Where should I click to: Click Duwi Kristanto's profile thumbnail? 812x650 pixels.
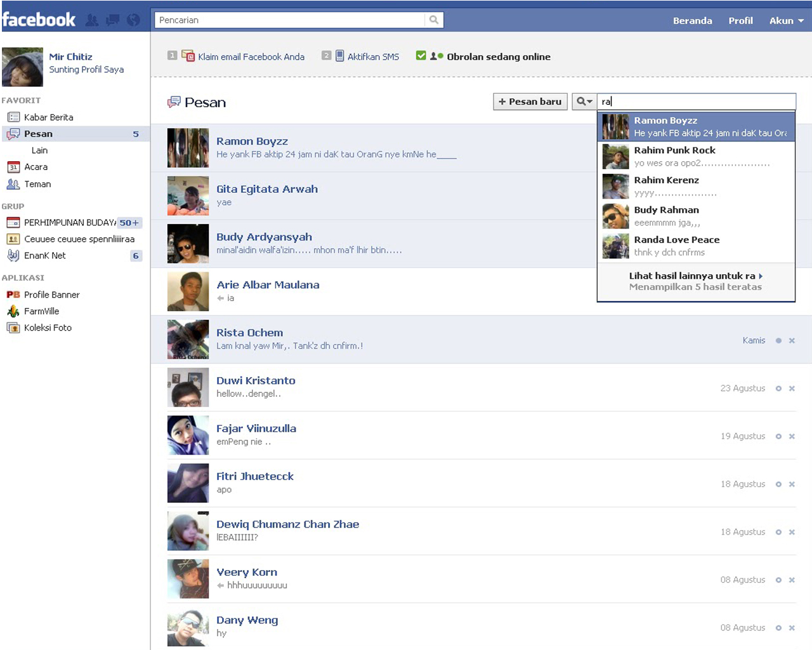click(188, 387)
